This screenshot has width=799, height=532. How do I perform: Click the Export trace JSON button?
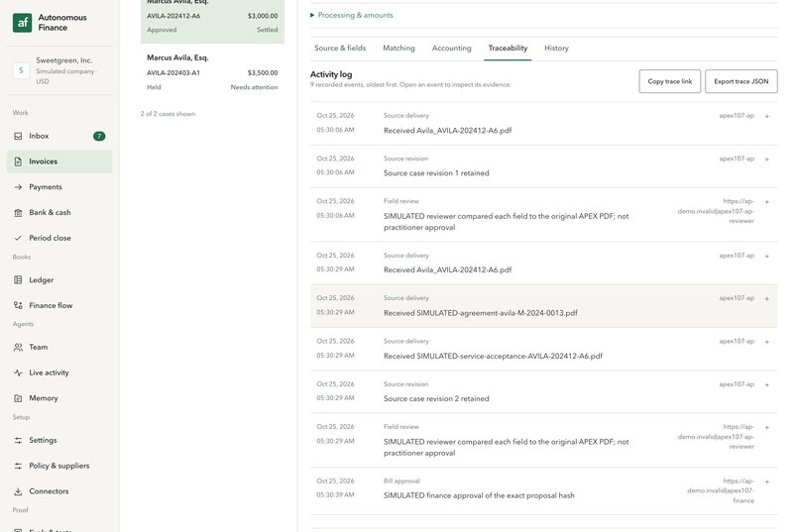[x=741, y=81]
